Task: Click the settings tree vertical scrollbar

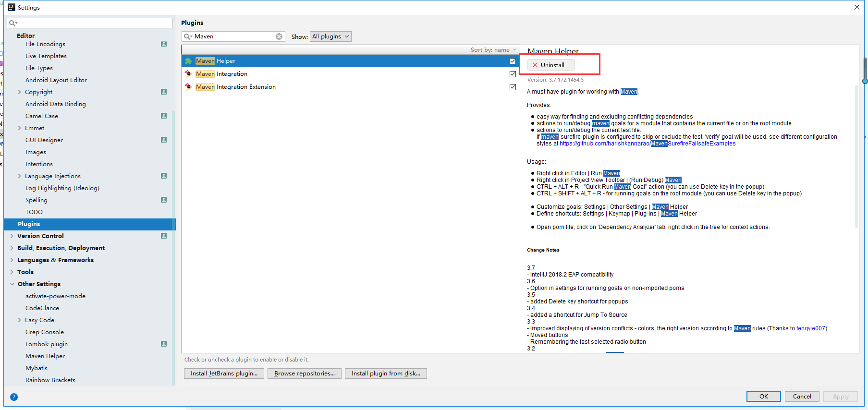Action: coord(173,247)
